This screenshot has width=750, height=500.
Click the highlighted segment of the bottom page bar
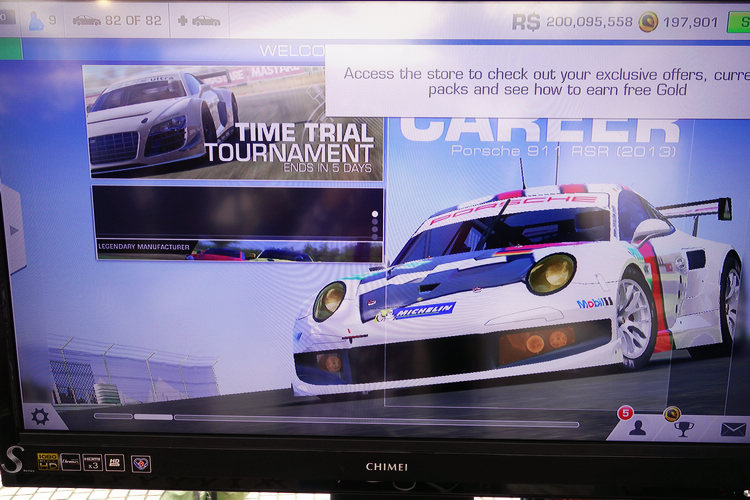[x=153, y=416]
